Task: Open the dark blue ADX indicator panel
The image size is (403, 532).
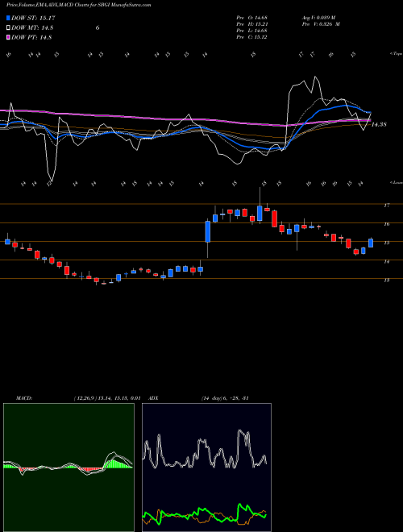Action: click(x=206, y=468)
